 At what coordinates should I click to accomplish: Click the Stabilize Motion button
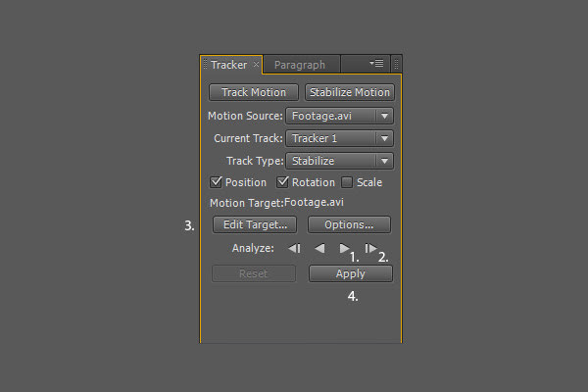click(350, 92)
